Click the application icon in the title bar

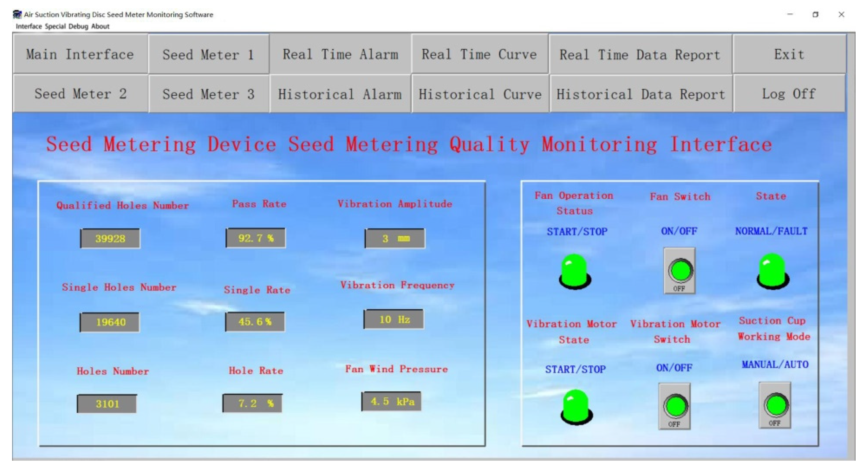[17, 15]
